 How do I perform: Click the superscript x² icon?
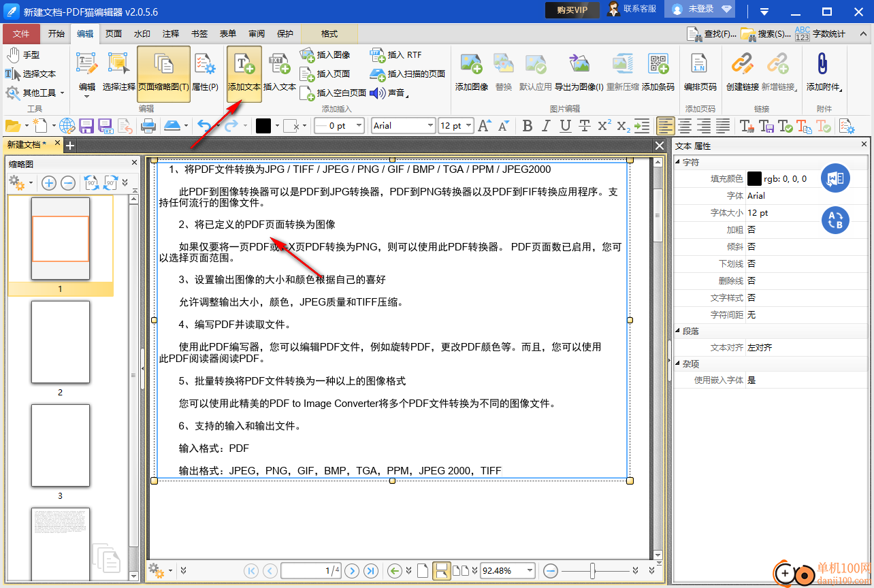pos(604,126)
